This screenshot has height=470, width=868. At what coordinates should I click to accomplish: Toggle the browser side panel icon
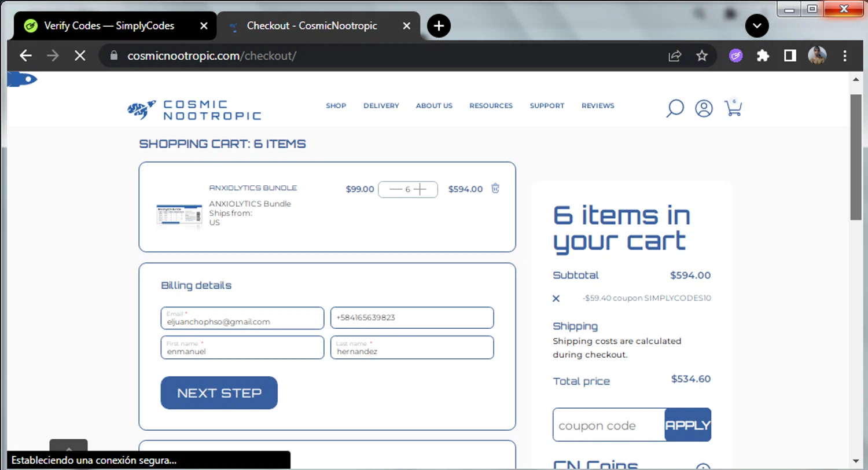[790, 56]
